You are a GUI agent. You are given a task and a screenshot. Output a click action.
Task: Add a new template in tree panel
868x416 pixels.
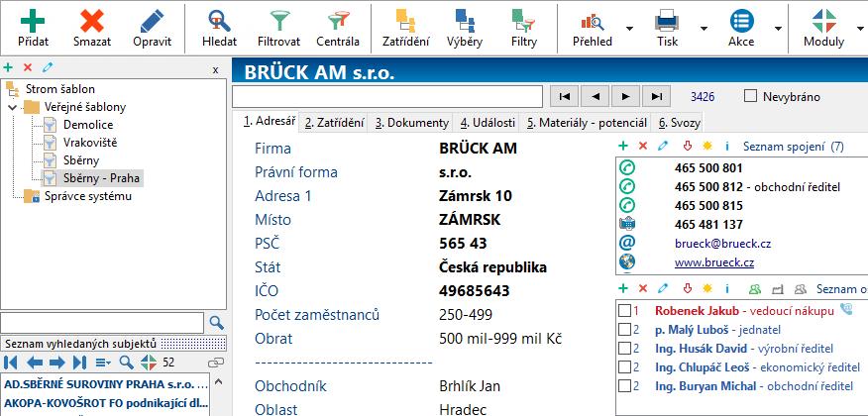[x=8, y=67]
